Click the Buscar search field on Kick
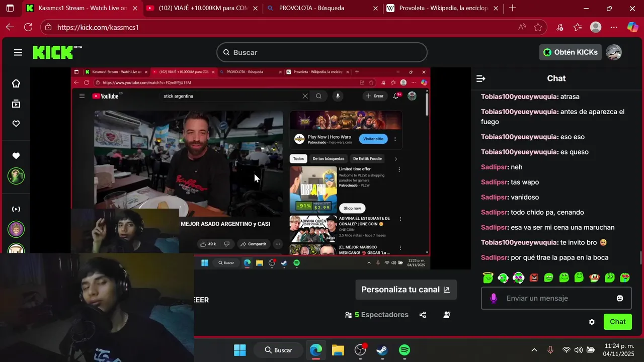Image resolution: width=644 pixels, height=362 pixels. [x=322, y=52]
